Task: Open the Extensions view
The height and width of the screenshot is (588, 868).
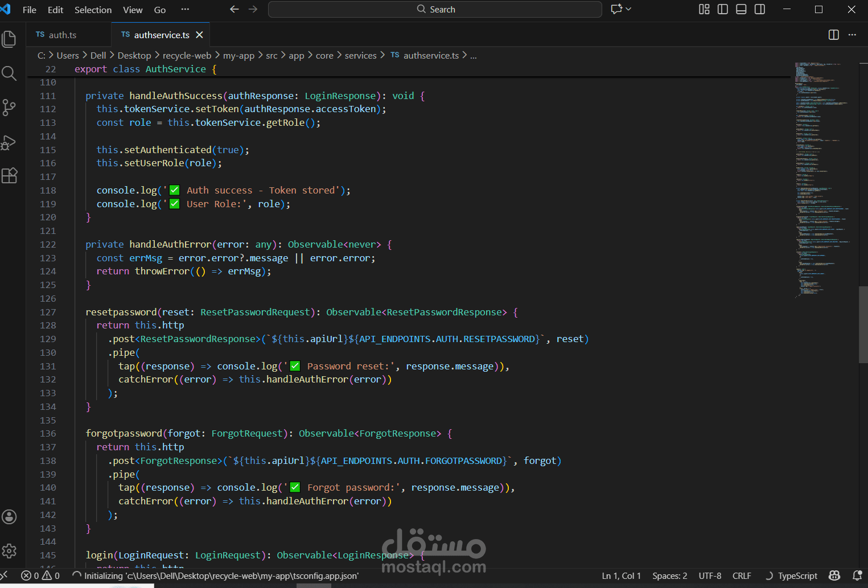Action: pyautogui.click(x=9, y=176)
